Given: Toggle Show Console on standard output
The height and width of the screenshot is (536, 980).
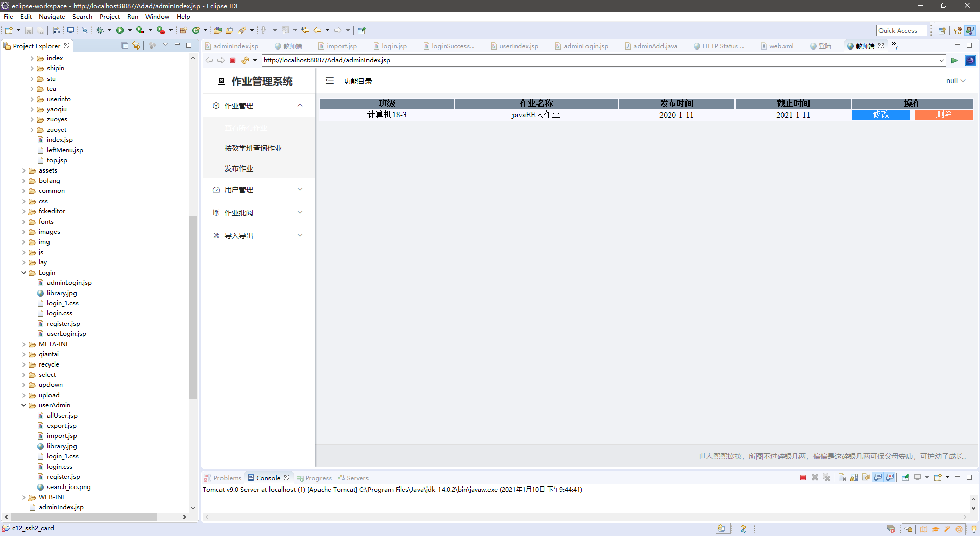Looking at the screenshot, I should tap(878, 478).
